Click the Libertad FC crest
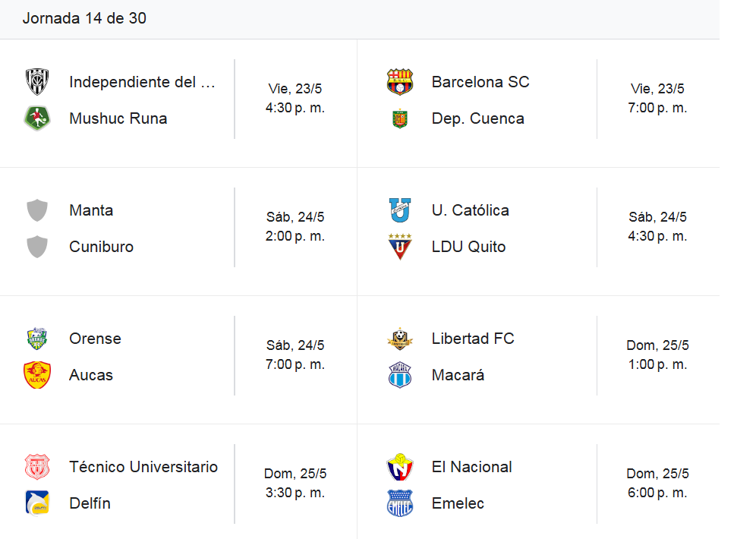This screenshot has width=756, height=539. 400,338
